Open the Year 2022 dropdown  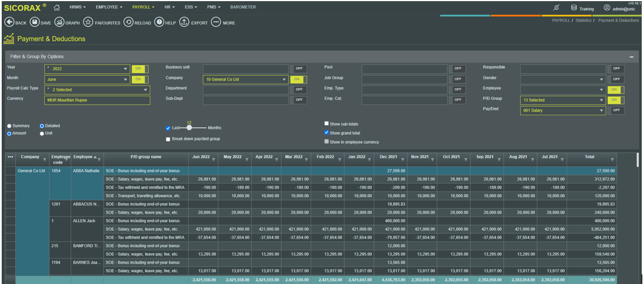click(87, 69)
